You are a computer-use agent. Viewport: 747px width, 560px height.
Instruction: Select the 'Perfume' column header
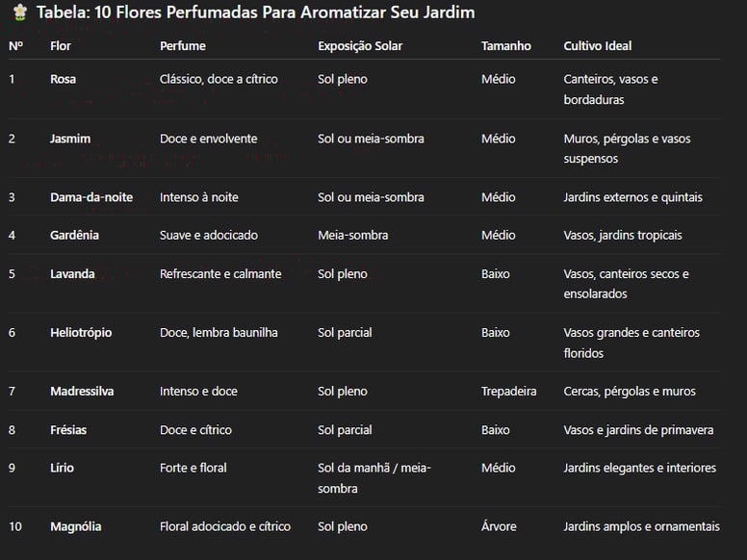[183, 46]
